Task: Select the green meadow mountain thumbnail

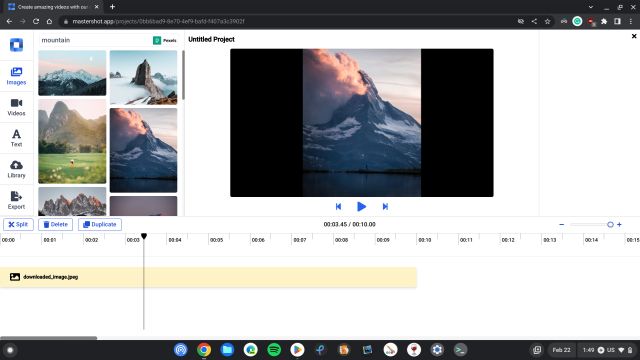Action: (72, 141)
